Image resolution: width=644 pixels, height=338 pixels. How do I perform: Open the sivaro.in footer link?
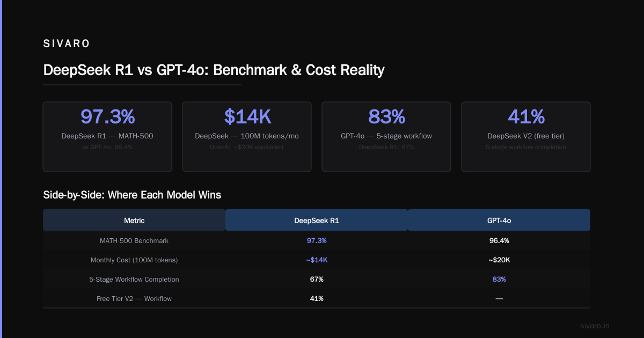(595, 326)
